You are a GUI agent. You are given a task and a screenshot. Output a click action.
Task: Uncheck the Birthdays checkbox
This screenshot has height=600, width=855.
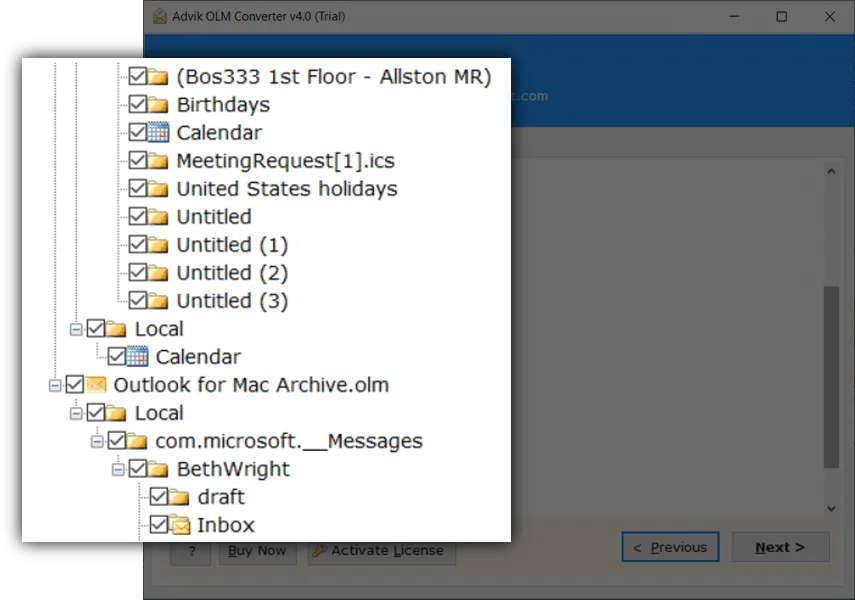137,104
